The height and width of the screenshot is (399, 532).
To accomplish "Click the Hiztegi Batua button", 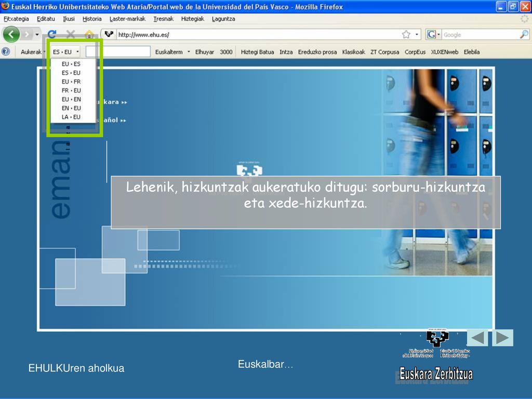I will click(257, 52).
